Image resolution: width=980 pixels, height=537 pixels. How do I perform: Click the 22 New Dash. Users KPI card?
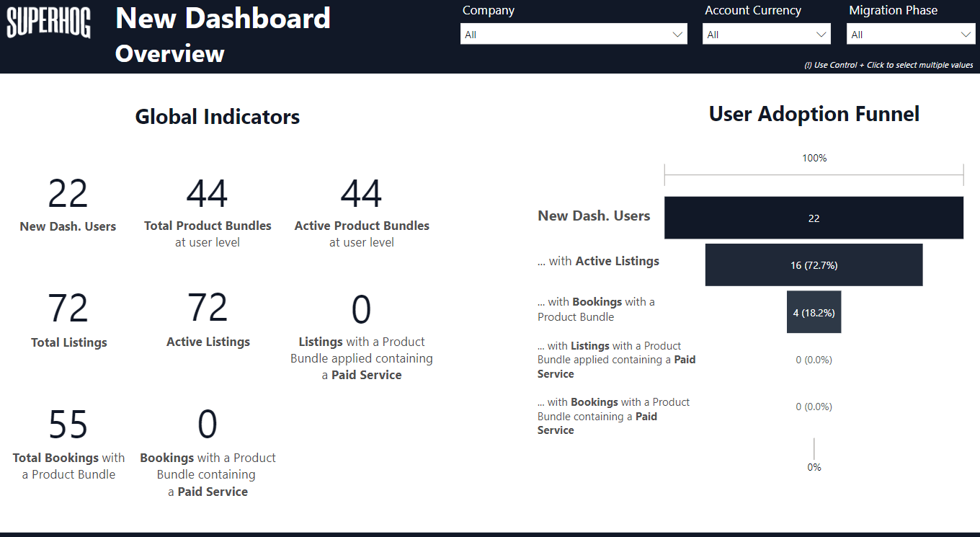[x=68, y=194]
